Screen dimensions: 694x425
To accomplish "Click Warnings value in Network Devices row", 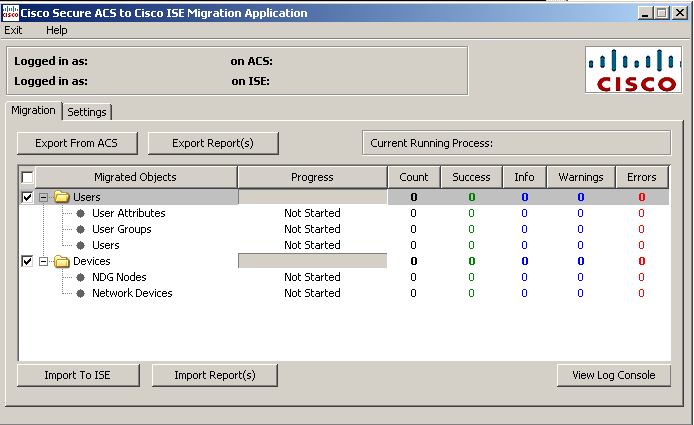I will tap(580, 293).
